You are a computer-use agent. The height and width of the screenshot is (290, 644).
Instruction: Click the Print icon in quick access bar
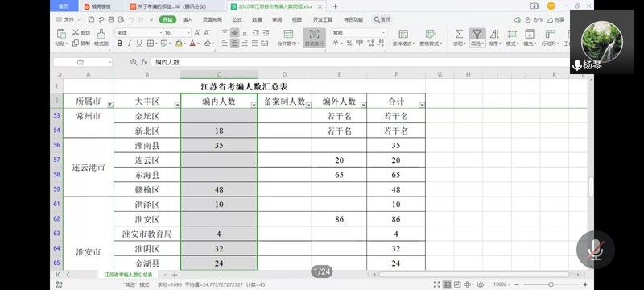[x=111, y=19]
